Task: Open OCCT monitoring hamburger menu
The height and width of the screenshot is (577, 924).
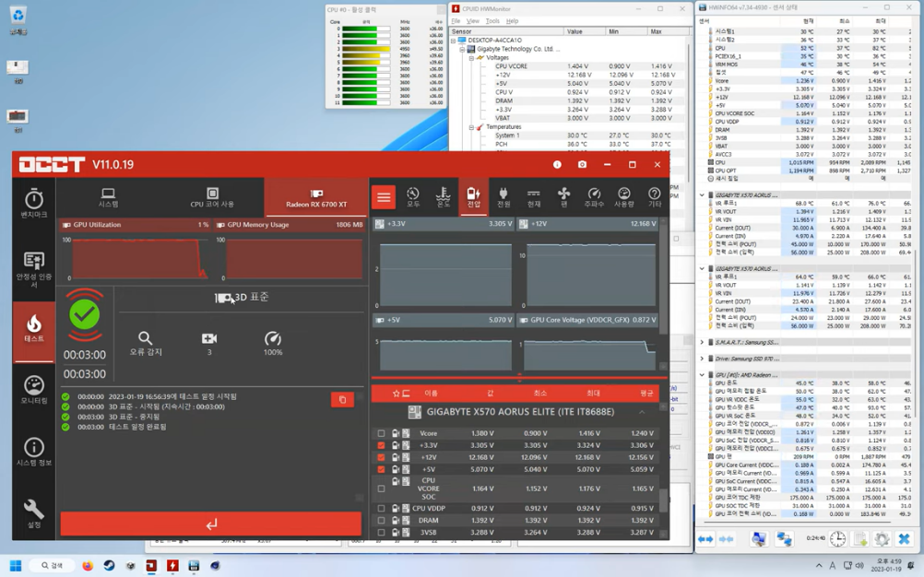Action: (384, 197)
